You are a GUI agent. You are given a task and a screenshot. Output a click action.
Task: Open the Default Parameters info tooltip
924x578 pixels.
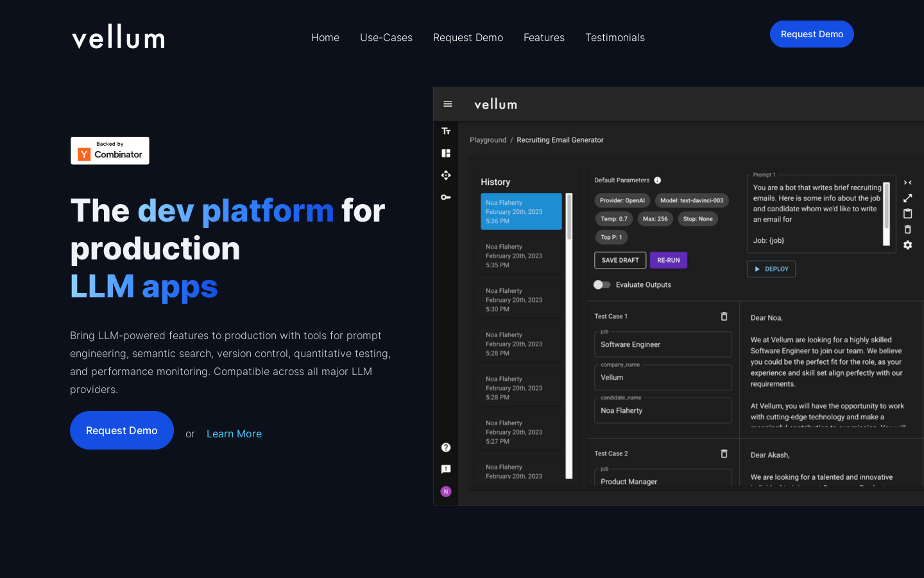(x=659, y=180)
